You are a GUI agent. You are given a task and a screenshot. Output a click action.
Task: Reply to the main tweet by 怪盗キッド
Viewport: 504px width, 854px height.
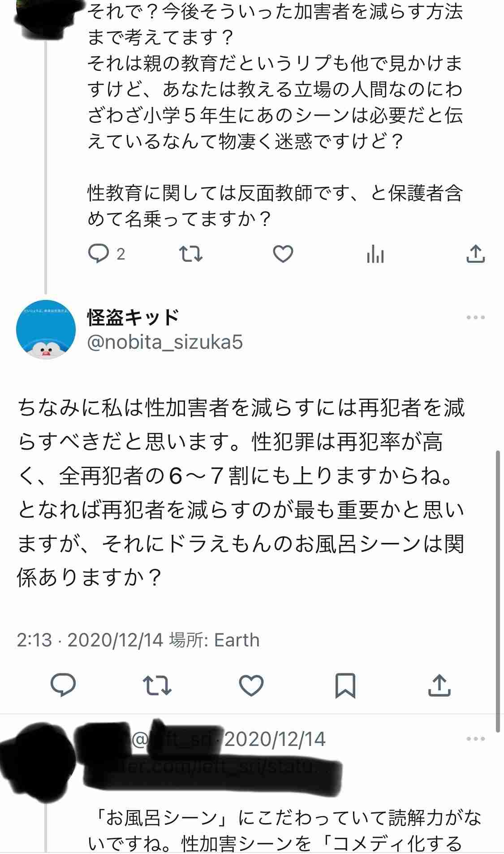(63, 685)
